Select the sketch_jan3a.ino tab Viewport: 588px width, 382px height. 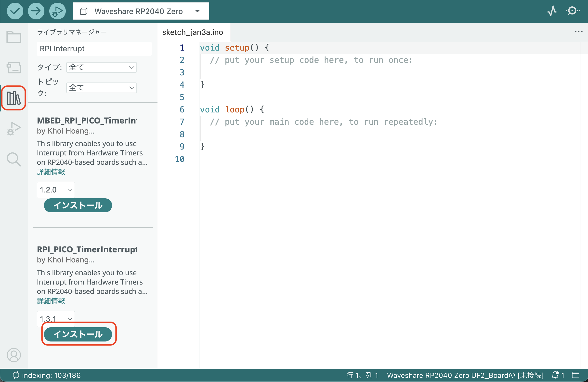(193, 32)
